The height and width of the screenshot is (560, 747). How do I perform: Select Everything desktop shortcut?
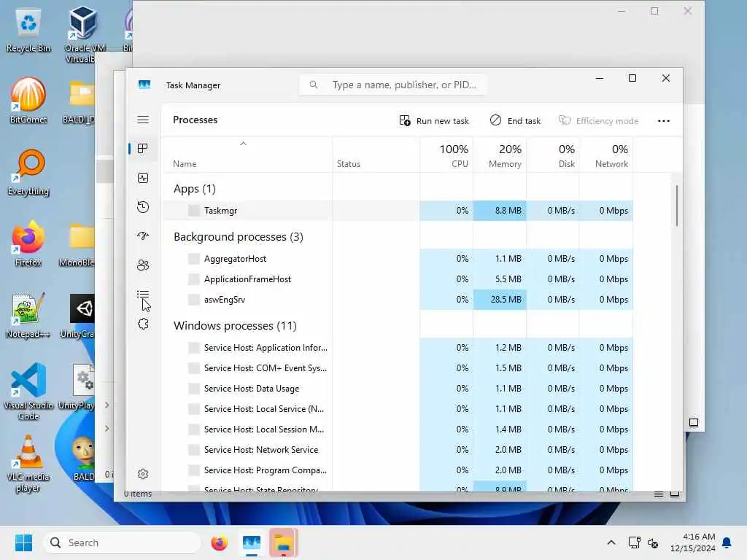pos(28,172)
